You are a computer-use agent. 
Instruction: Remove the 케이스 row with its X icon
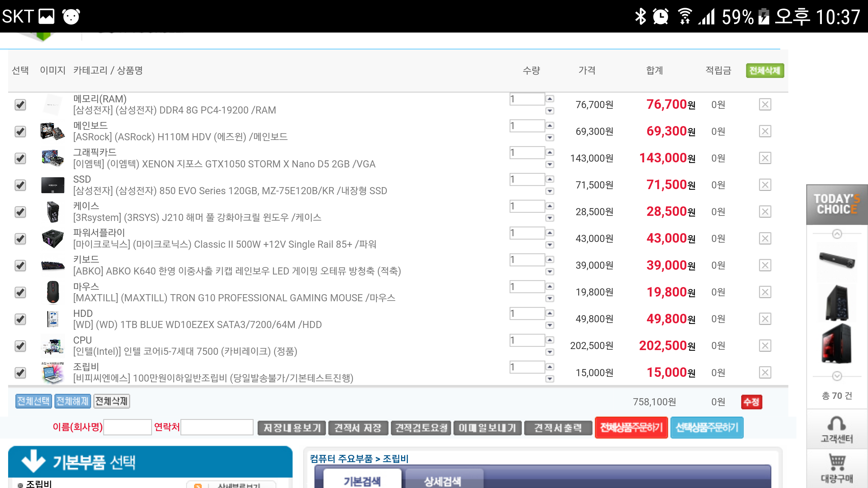coord(765,211)
